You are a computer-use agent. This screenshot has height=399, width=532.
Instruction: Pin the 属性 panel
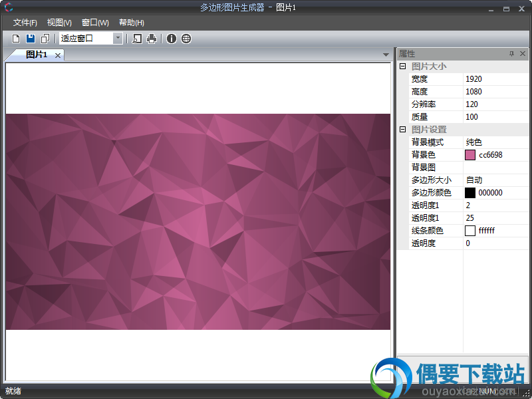(x=511, y=54)
